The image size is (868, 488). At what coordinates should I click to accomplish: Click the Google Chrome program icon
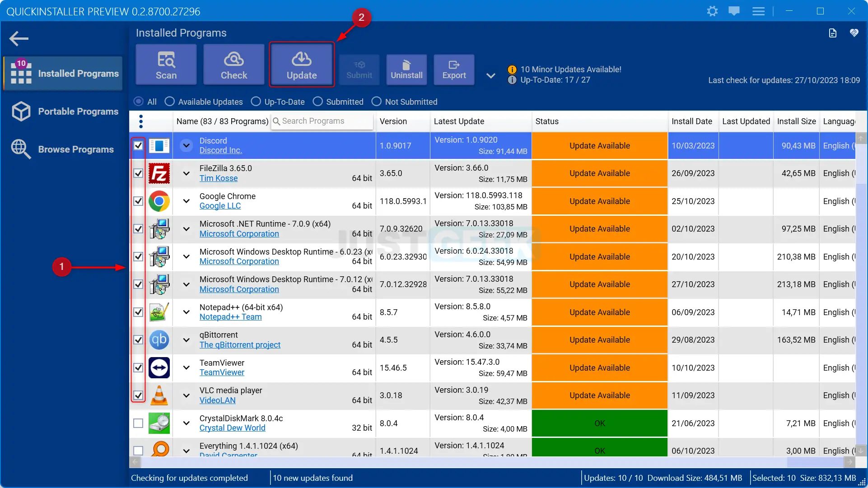(x=159, y=201)
